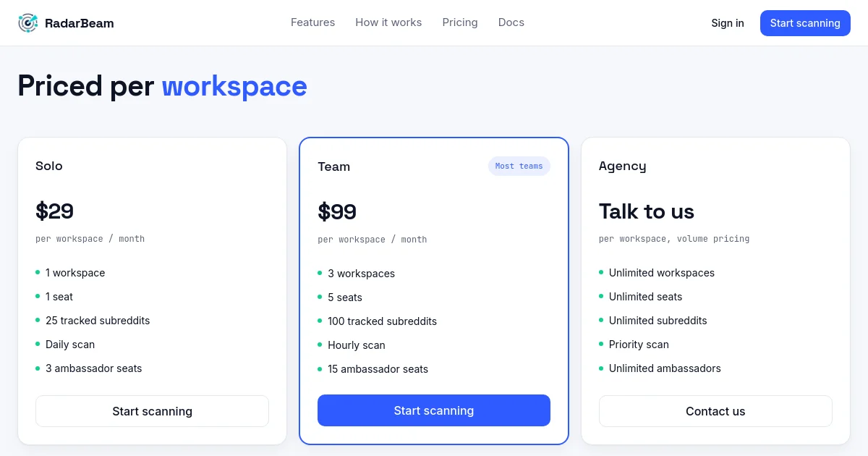Click the per workspace, volume pricing text
Image resolution: width=868 pixels, height=456 pixels.
pyautogui.click(x=674, y=239)
